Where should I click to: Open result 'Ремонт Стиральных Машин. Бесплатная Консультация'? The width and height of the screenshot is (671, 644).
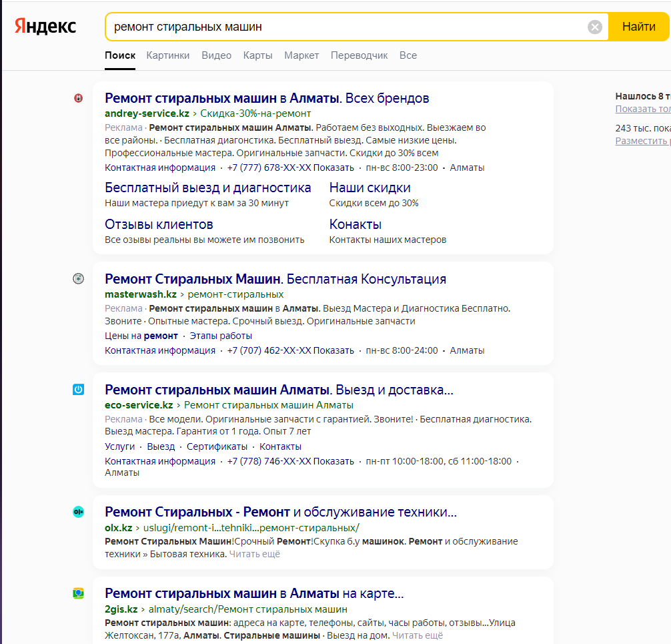click(x=275, y=279)
